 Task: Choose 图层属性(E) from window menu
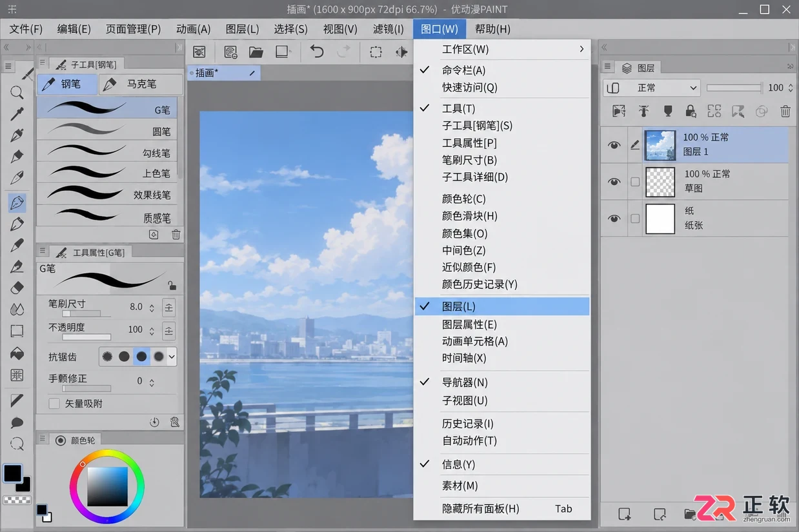pyautogui.click(x=502, y=324)
